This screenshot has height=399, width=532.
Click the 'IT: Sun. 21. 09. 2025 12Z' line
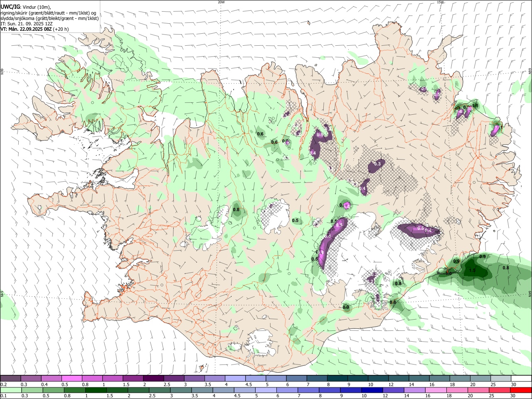coord(27,24)
